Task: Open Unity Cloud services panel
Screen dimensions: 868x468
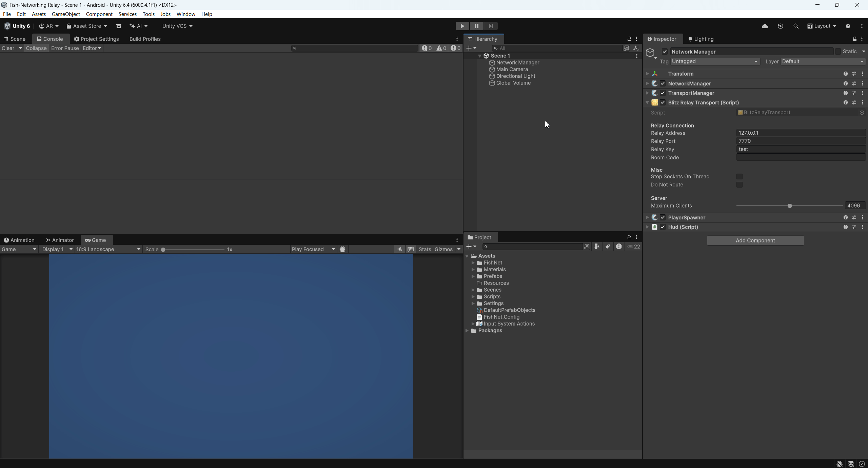Action: pos(765,26)
